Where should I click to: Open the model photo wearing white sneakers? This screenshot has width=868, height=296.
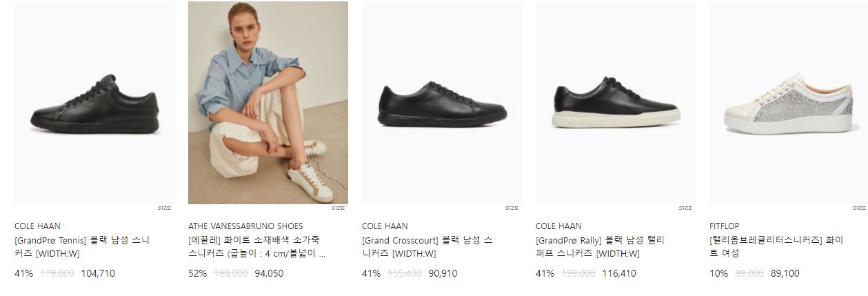click(268, 102)
